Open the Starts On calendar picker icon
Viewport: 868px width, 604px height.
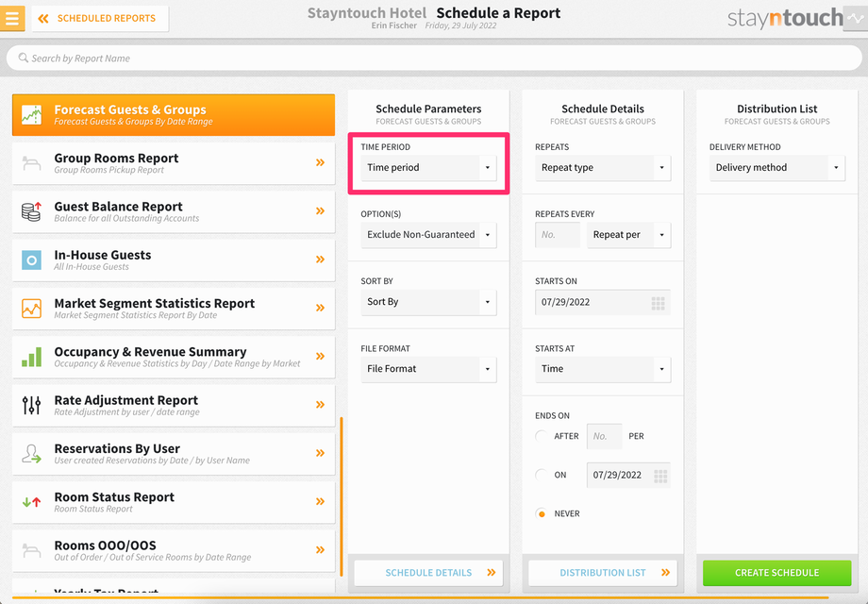658,303
